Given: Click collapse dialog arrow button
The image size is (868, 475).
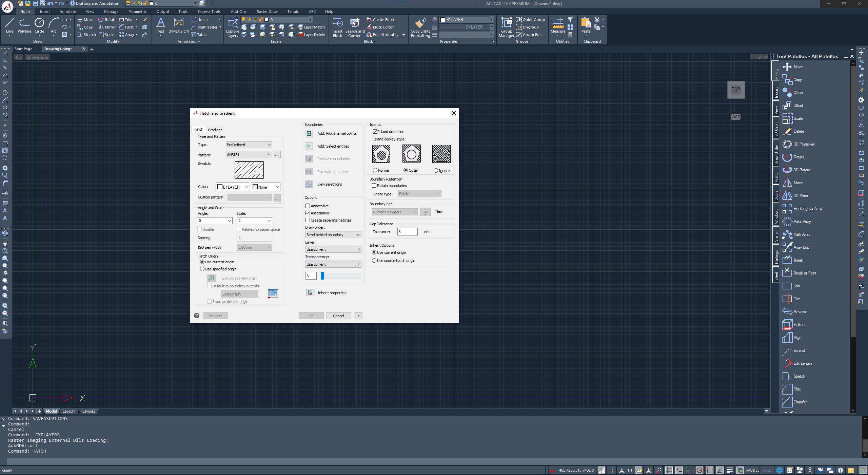Looking at the screenshot, I should 358,316.
